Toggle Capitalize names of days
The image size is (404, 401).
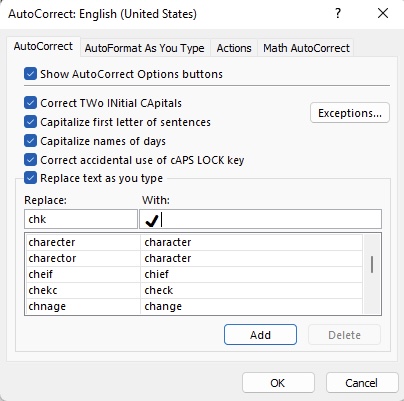click(x=30, y=141)
